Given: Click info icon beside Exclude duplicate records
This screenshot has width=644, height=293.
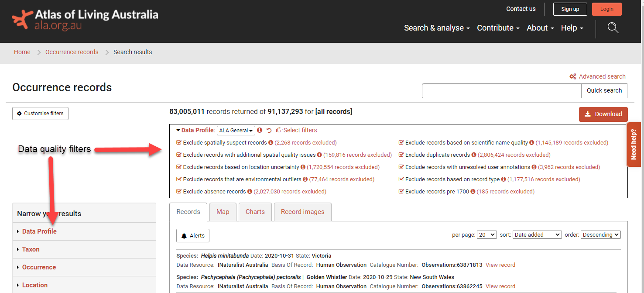Looking at the screenshot, I should (x=474, y=155).
